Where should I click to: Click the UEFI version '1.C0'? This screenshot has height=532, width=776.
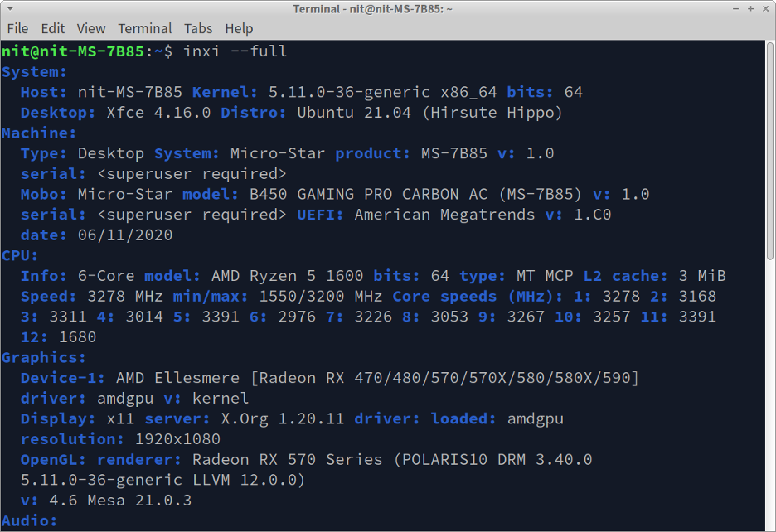[593, 215]
